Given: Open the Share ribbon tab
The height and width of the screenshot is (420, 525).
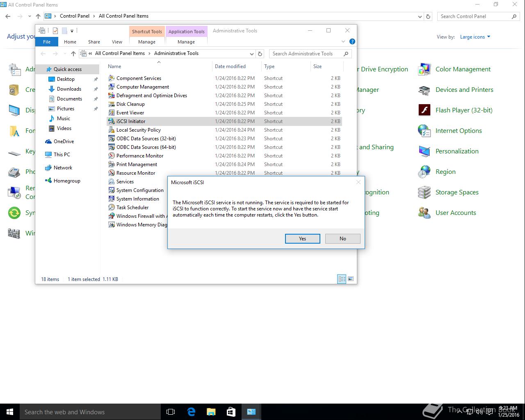Looking at the screenshot, I should 94,42.
